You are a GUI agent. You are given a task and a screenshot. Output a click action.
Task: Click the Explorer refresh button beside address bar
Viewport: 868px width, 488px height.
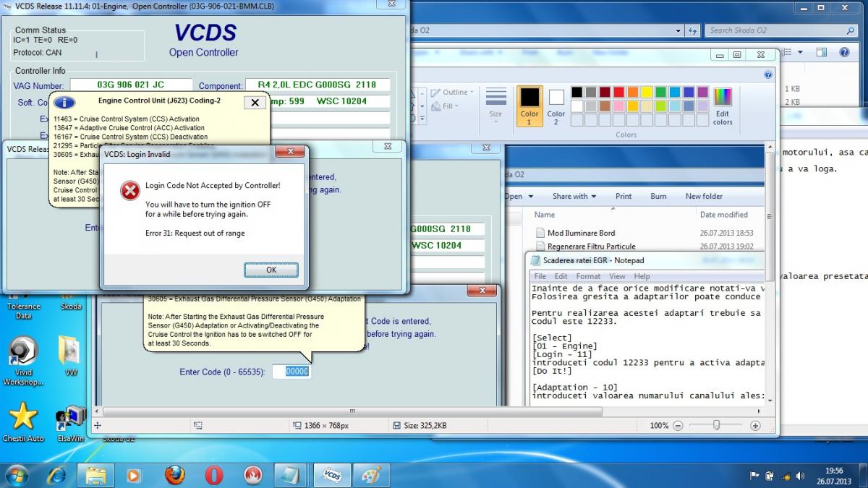coord(694,30)
